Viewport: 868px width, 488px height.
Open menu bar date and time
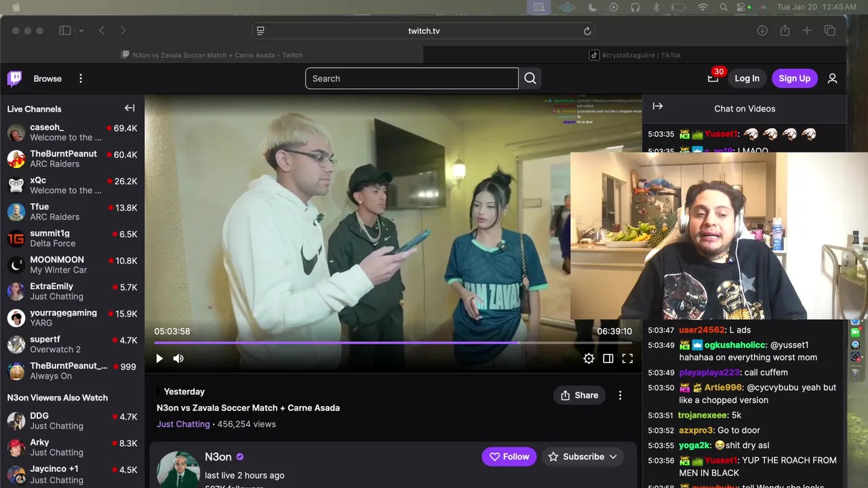pos(816,7)
